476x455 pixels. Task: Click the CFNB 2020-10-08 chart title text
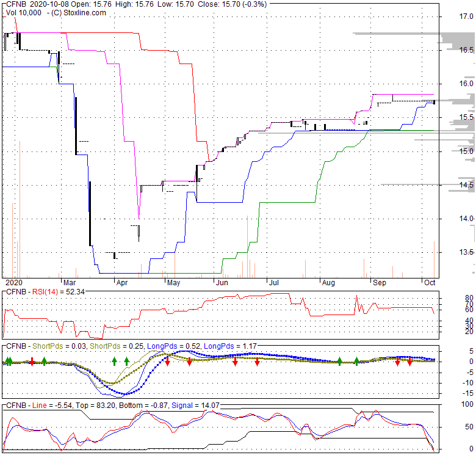37,4
